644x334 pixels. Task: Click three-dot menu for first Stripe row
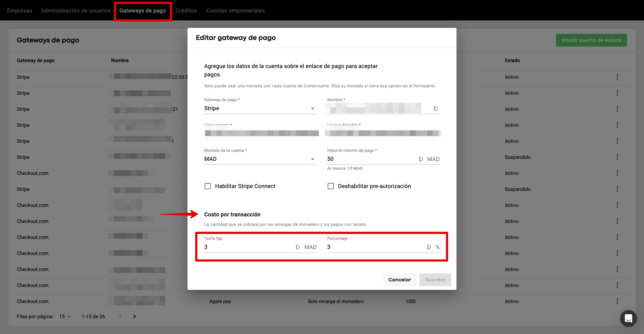[617, 77]
